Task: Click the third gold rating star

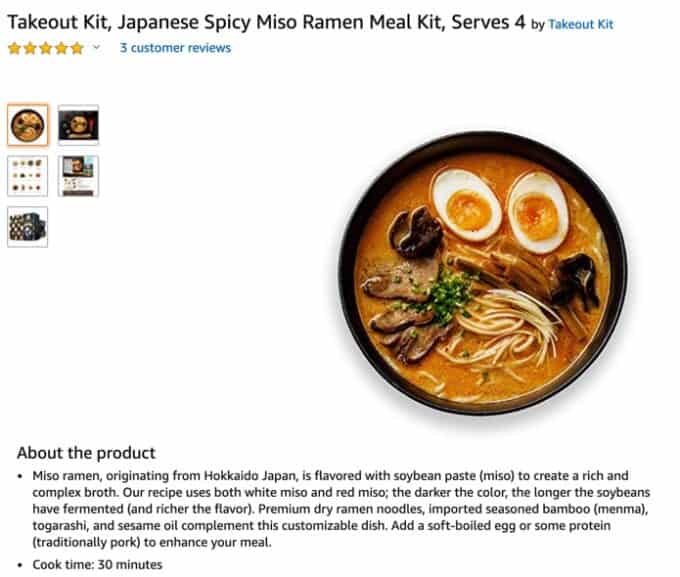Action: [x=46, y=48]
